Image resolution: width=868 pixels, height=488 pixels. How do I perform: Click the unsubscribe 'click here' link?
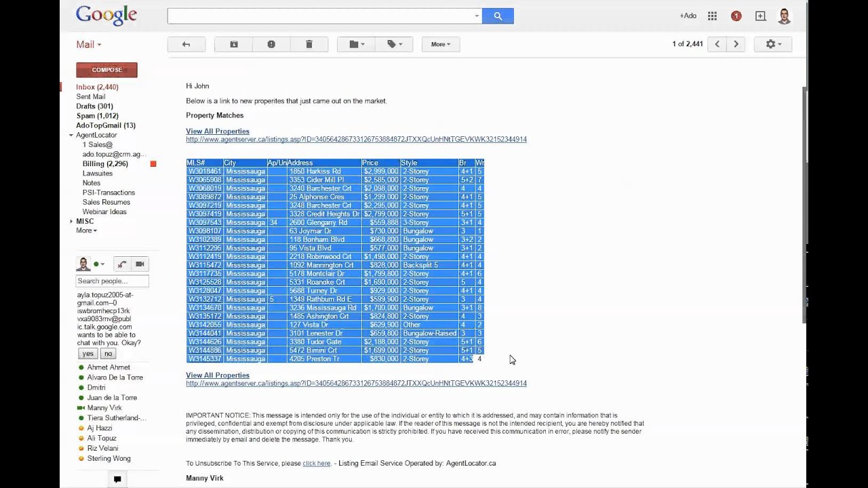[317, 464]
